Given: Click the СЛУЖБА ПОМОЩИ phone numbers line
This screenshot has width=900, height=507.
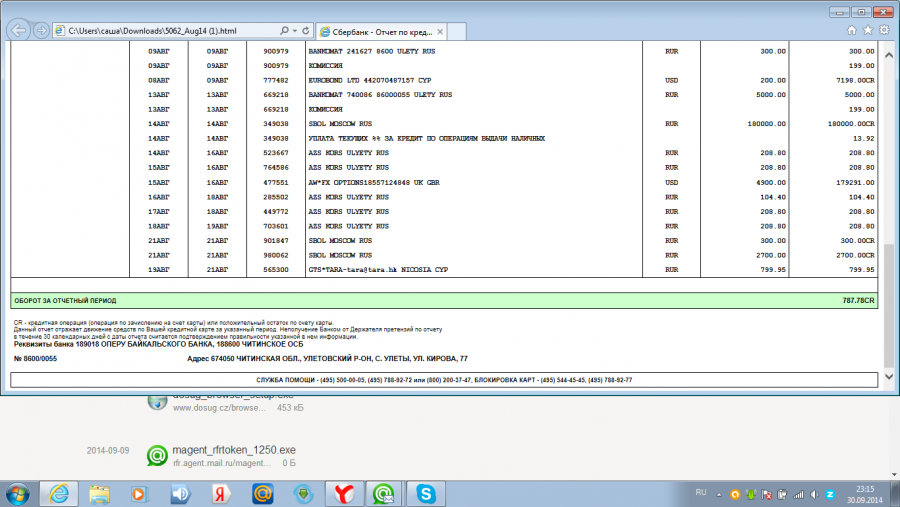Looking at the screenshot, I should [x=444, y=380].
